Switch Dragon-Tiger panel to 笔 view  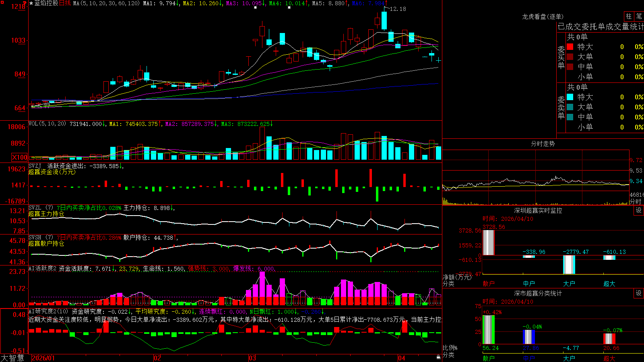[x=639, y=16]
